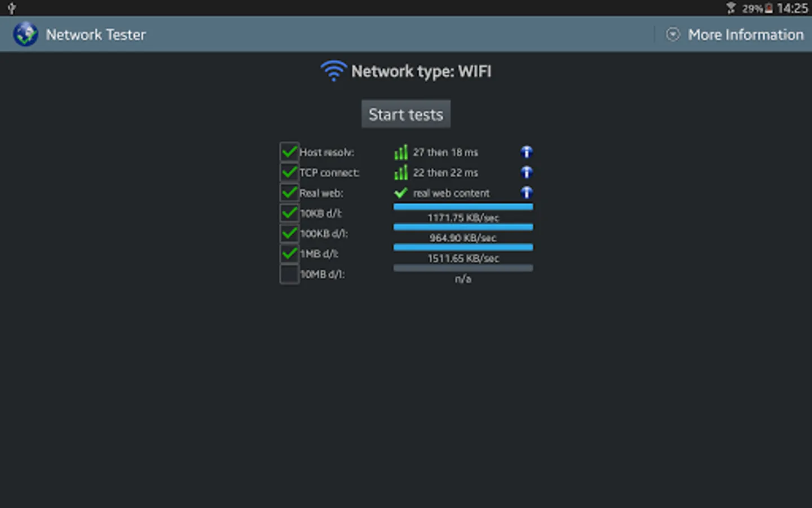
Task: Click Host resolv green signal bars
Action: (x=401, y=152)
